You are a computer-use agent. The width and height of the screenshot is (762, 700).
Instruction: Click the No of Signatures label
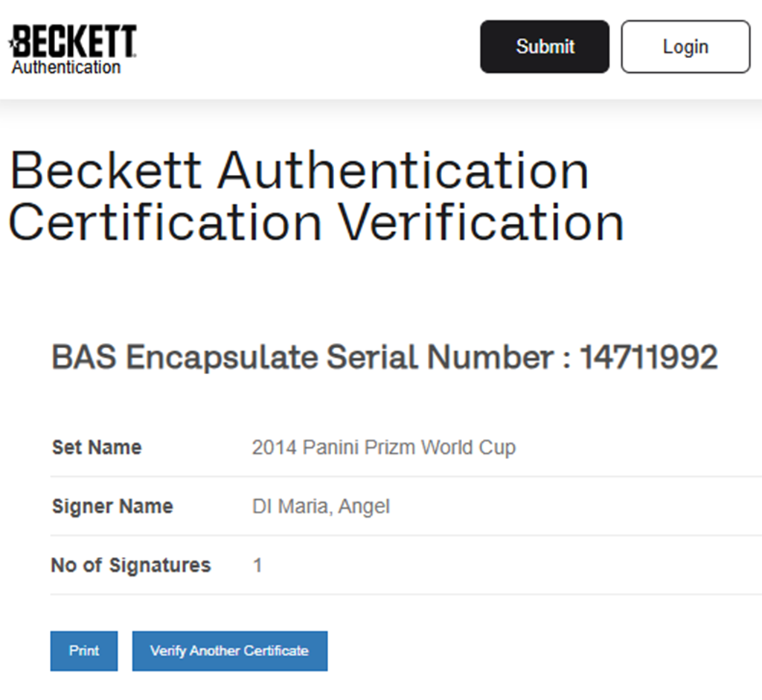(131, 565)
